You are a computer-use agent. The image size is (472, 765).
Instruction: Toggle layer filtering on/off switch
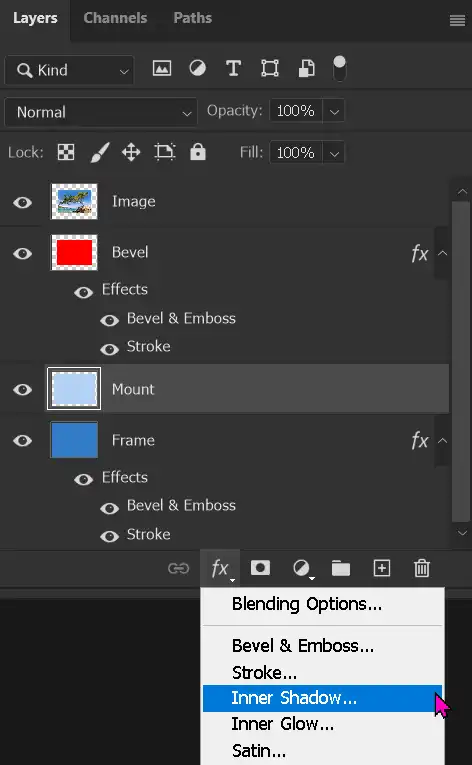[339, 69]
